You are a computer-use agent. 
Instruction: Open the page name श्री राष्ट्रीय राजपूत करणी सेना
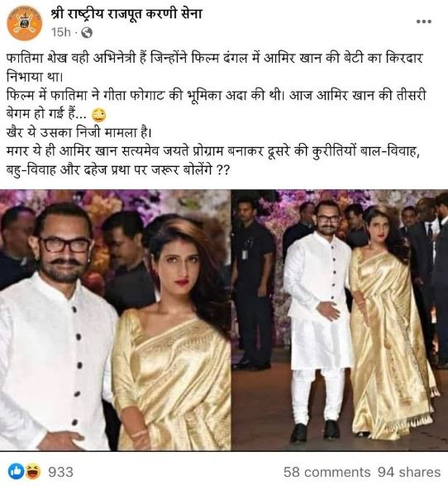(x=126, y=14)
